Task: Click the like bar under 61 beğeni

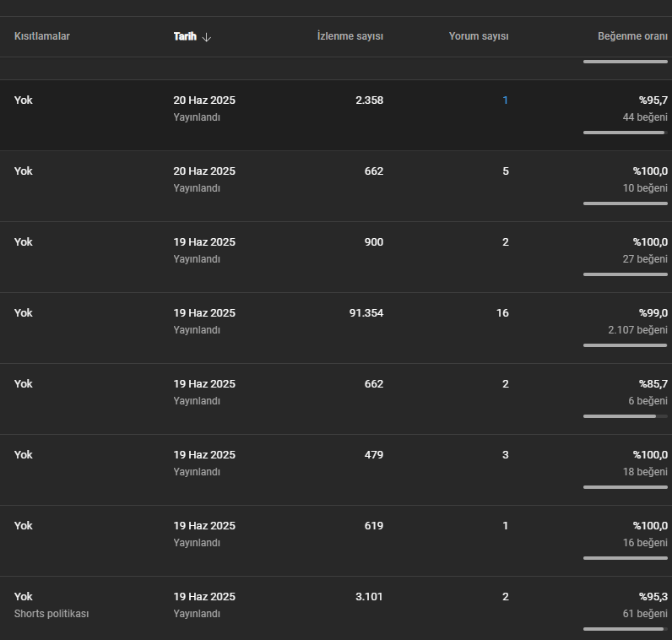Action: pyautogui.click(x=626, y=629)
